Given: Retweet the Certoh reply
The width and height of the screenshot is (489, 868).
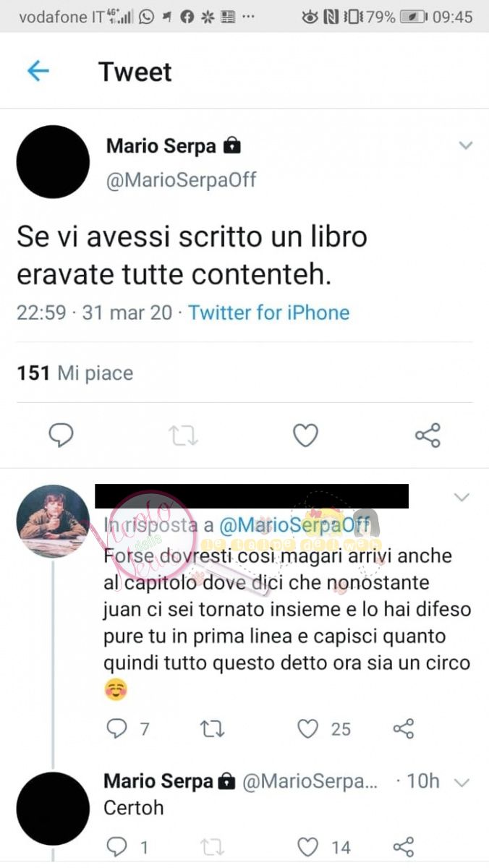Looking at the screenshot, I should (212, 846).
